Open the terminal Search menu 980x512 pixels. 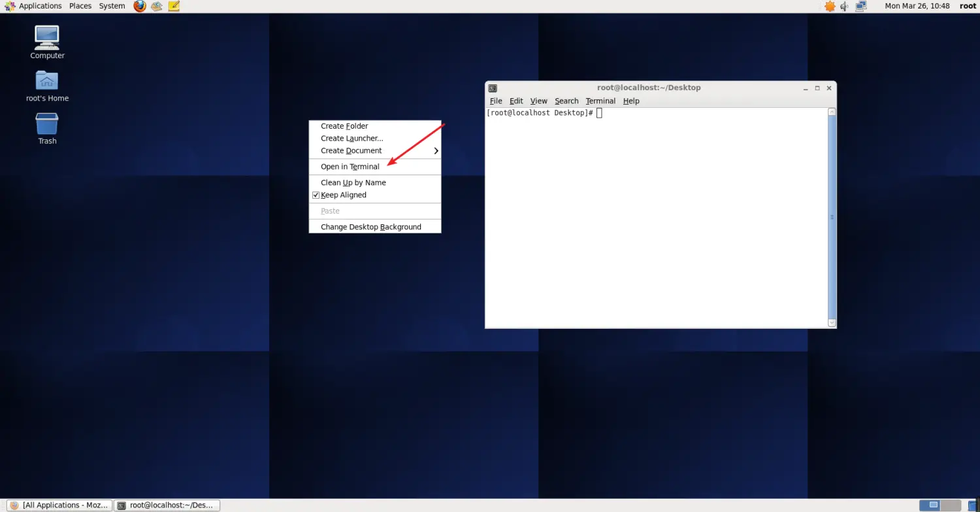click(x=566, y=101)
